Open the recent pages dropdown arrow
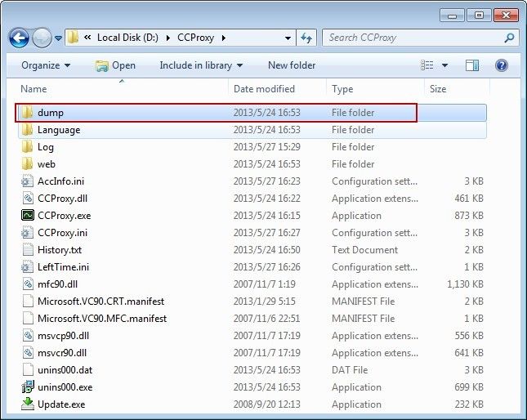Image resolution: width=527 pixels, height=420 pixels. pyautogui.click(x=58, y=38)
